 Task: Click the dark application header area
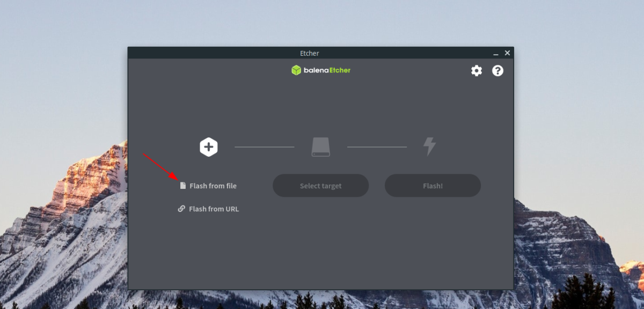tap(402, 70)
